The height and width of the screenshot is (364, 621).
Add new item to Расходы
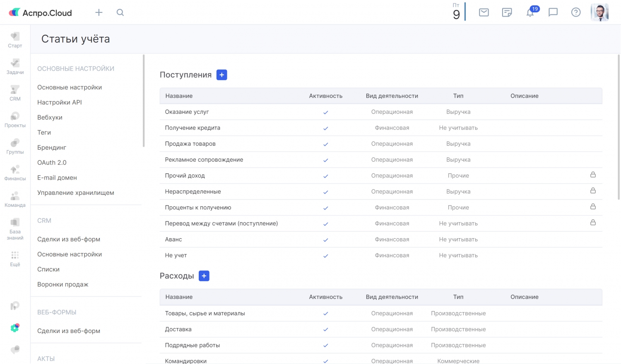click(x=204, y=276)
